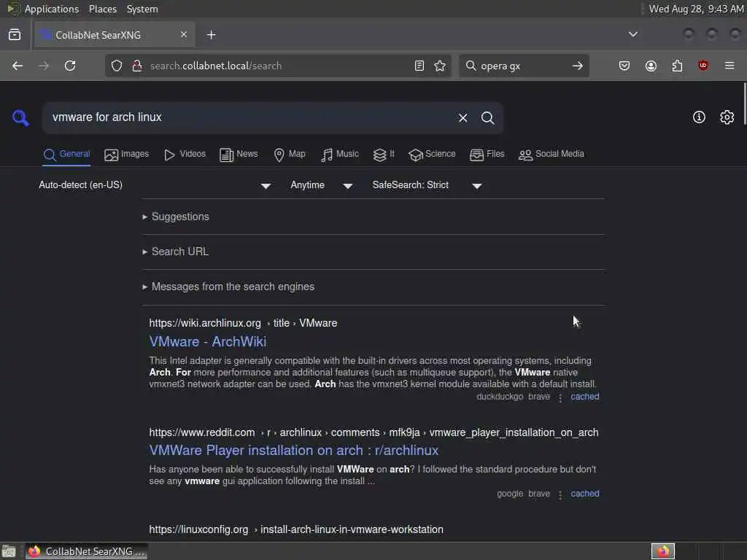Open SearXNG preferences gear
747x560 pixels.
coord(727,117)
